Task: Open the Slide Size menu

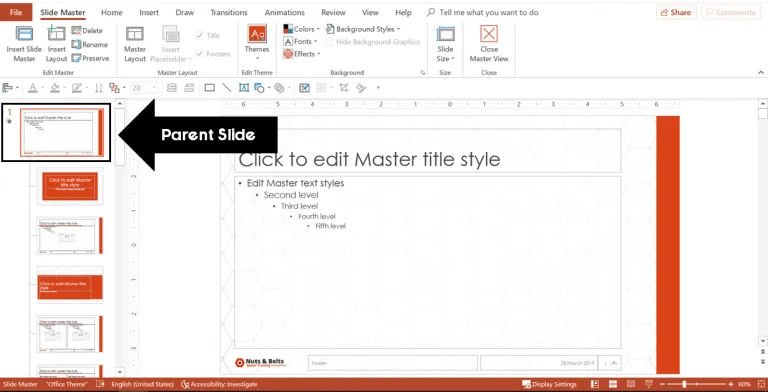Action: [445, 44]
